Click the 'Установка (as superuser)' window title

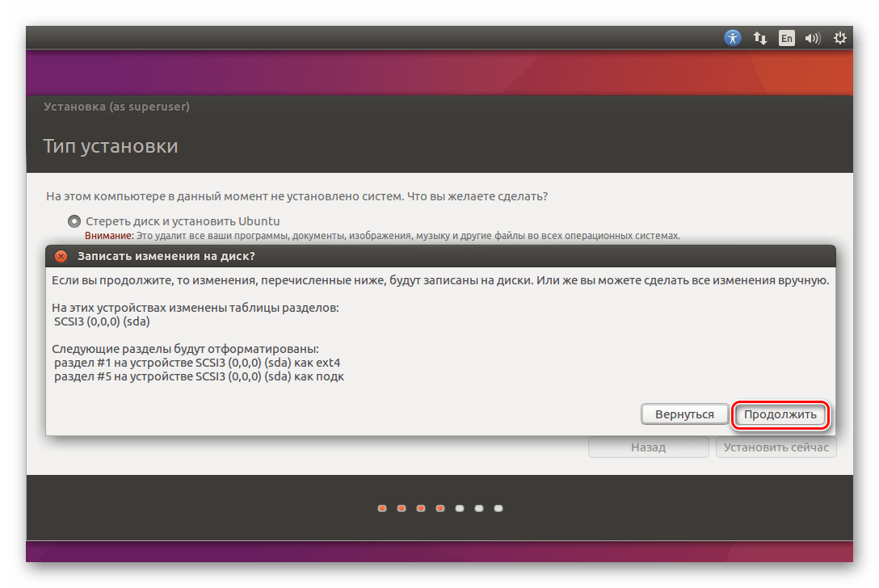pyautogui.click(x=117, y=106)
